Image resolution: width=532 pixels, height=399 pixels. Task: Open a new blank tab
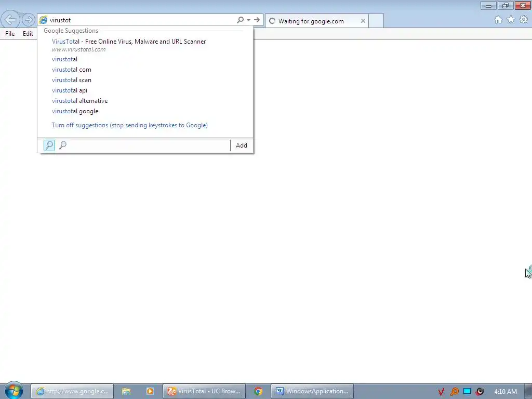376,21
